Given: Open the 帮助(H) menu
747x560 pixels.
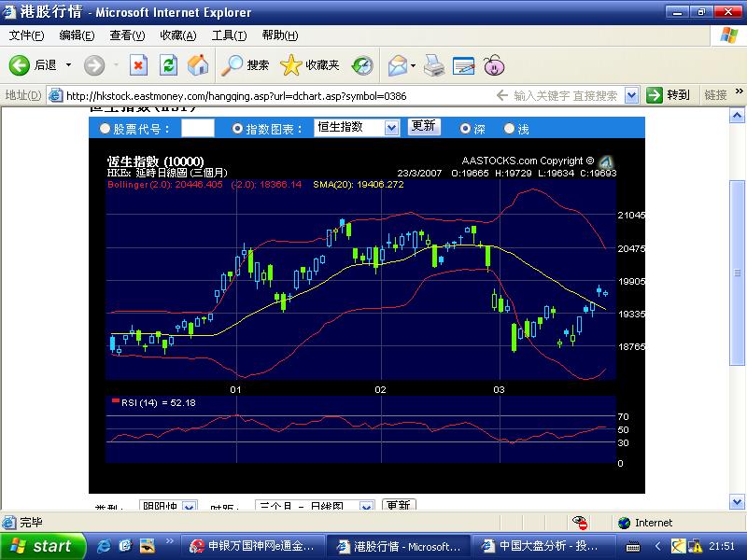Looking at the screenshot, I should pyautogui.click(x=280, y=35).
